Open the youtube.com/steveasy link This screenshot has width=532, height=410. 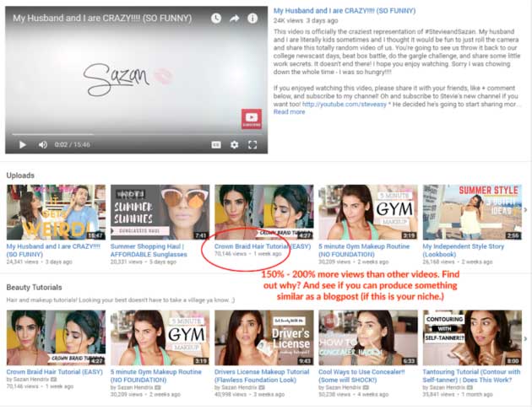coord(344,105)
